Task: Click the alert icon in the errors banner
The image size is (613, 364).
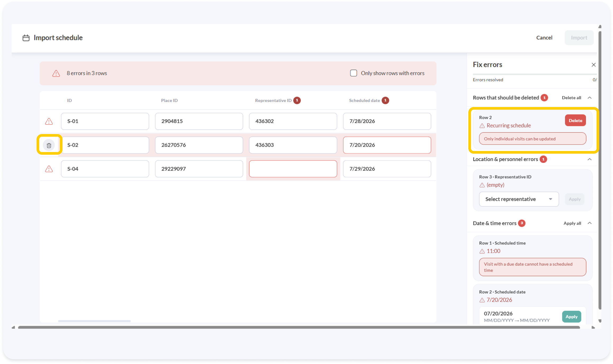Action: (56, 73)
